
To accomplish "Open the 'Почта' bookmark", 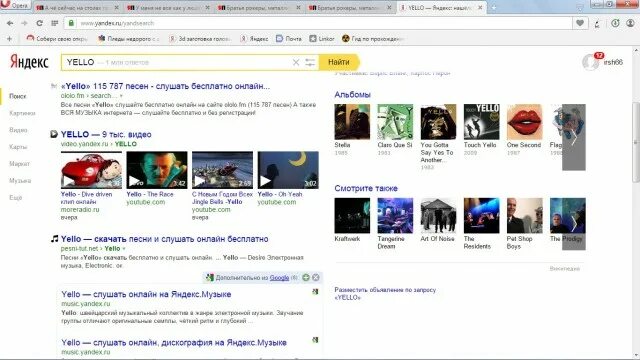I will click(x=289, y=39).
